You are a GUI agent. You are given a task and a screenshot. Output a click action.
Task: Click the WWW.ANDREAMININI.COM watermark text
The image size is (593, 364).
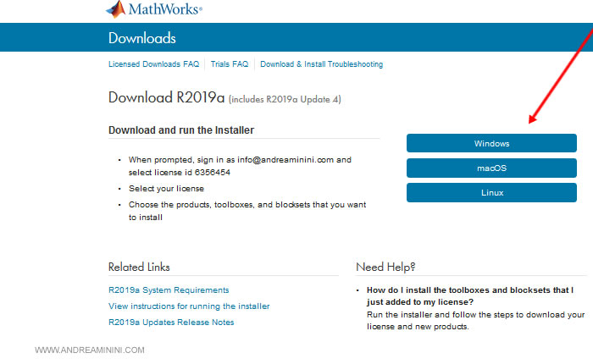90,350
